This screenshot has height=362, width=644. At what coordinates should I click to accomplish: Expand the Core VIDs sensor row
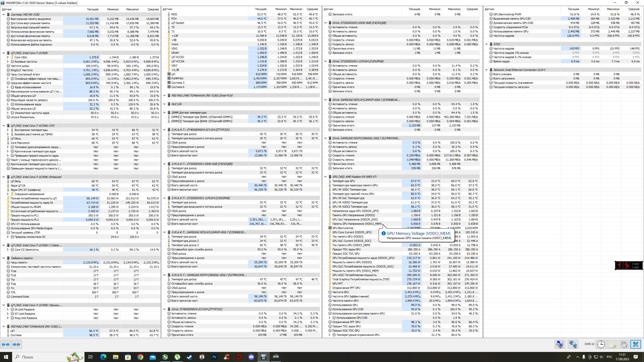[8, 57]
